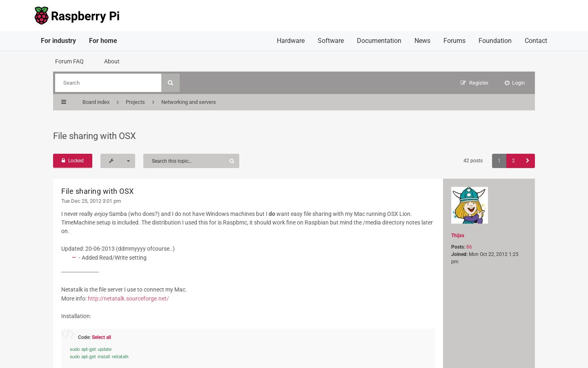This screenshot has height=368, width=588.
Task: Go to Networking and servers breadcrumb
Action: [189, 102]
